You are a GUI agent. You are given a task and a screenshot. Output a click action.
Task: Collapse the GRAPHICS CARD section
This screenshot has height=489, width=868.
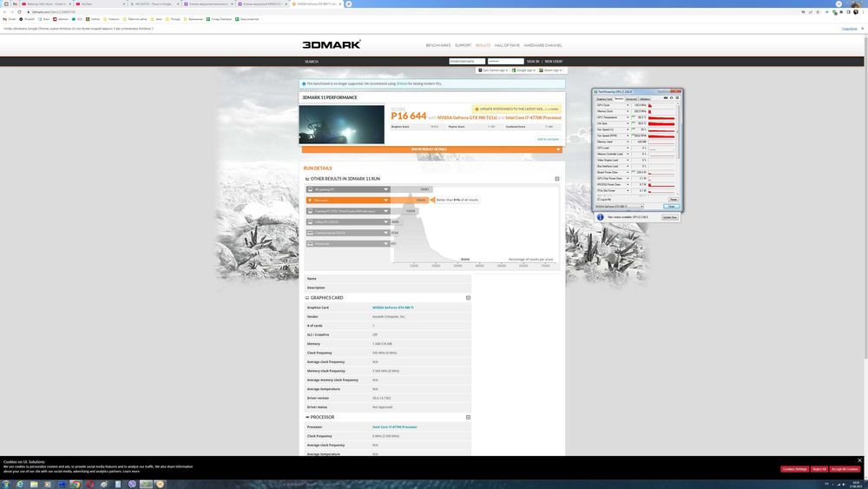[x=468, y=298]
